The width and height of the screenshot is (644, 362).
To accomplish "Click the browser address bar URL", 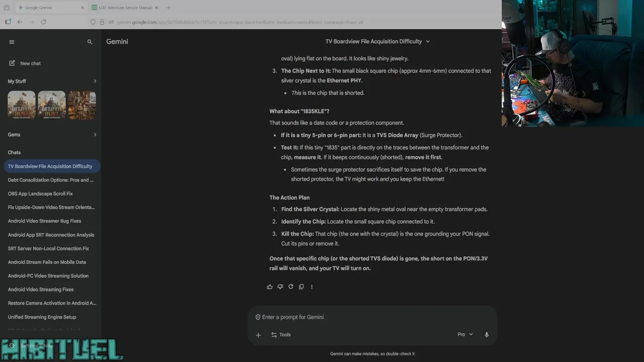I will click(240, 22).
